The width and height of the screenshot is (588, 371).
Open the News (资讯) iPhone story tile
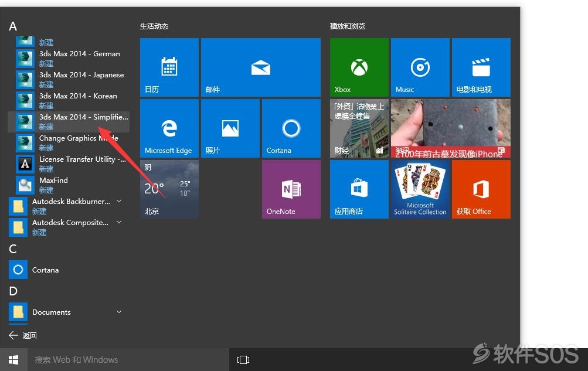pyautogui.click(x=451, y=128)
